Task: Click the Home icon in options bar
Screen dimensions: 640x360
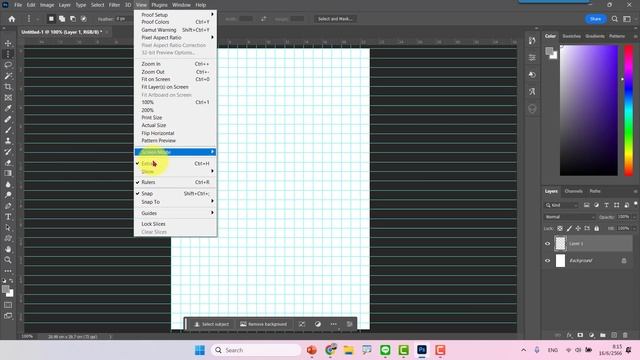Action: (x=11, y=19)
